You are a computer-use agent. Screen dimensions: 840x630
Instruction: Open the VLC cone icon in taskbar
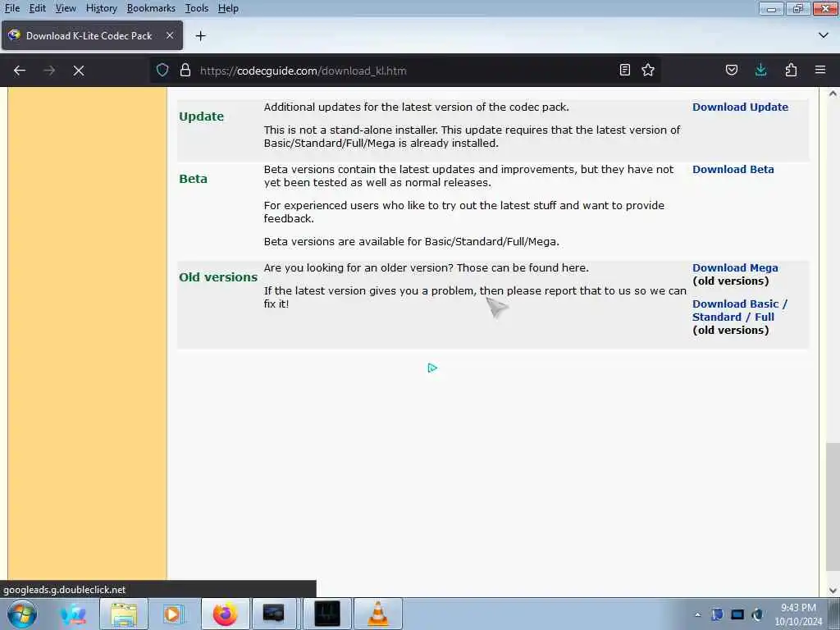pos(377,614)
